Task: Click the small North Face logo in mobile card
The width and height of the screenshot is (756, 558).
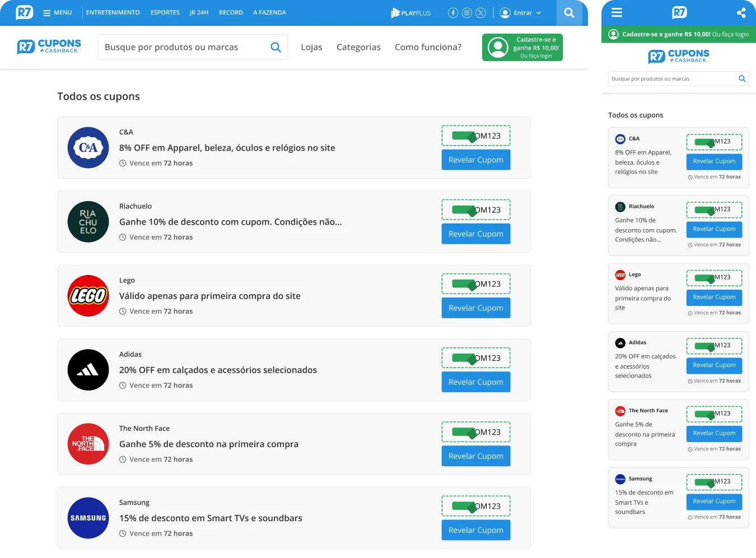Action: (x=620, y=411)
